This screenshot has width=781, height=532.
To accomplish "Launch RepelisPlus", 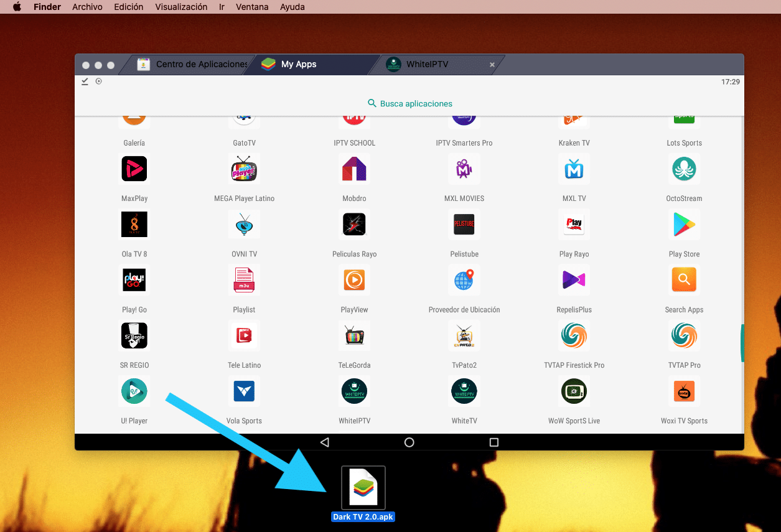I will (x=574, y=280).
